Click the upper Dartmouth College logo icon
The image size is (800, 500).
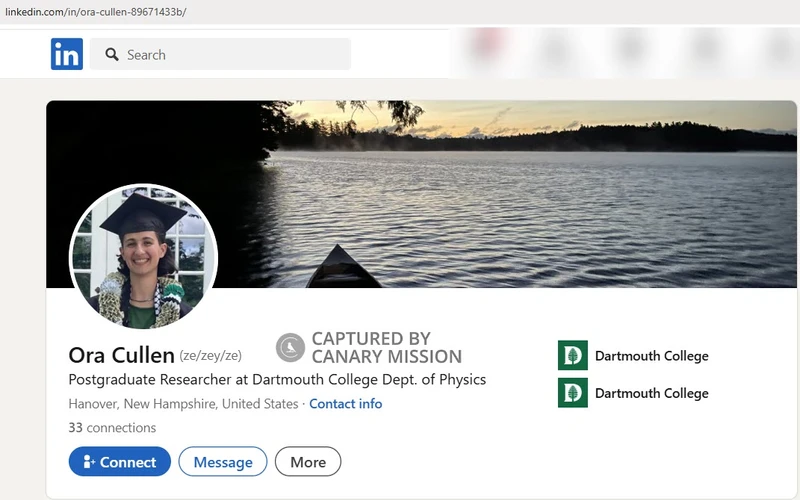(572, 356)
